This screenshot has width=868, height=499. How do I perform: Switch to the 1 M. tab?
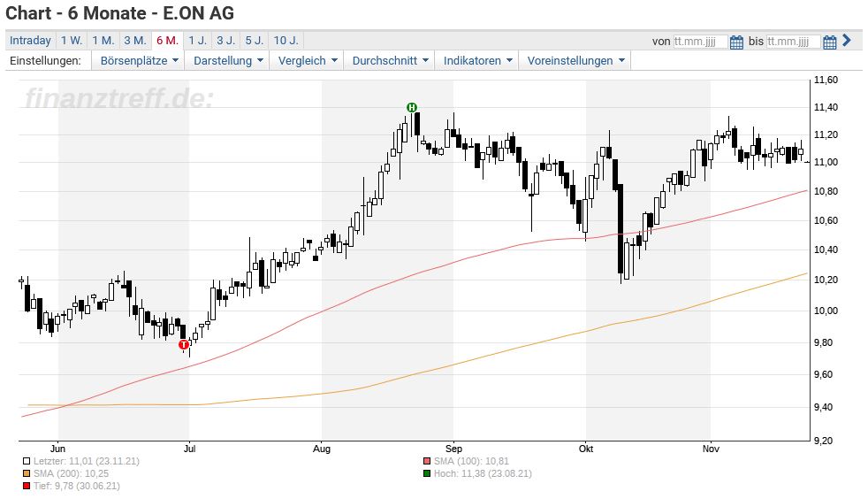tap(103, 41)
